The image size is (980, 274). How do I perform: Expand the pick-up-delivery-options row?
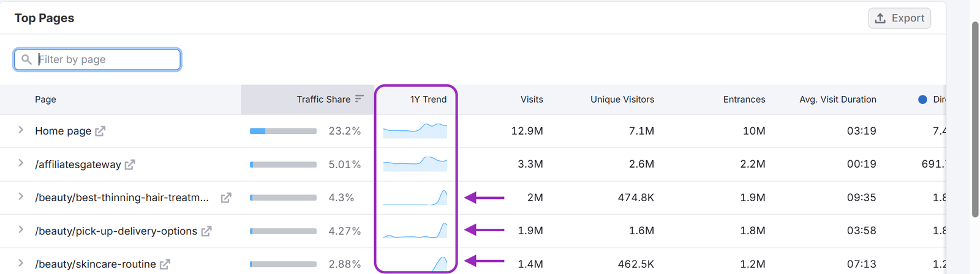click(x=21, y=230)
